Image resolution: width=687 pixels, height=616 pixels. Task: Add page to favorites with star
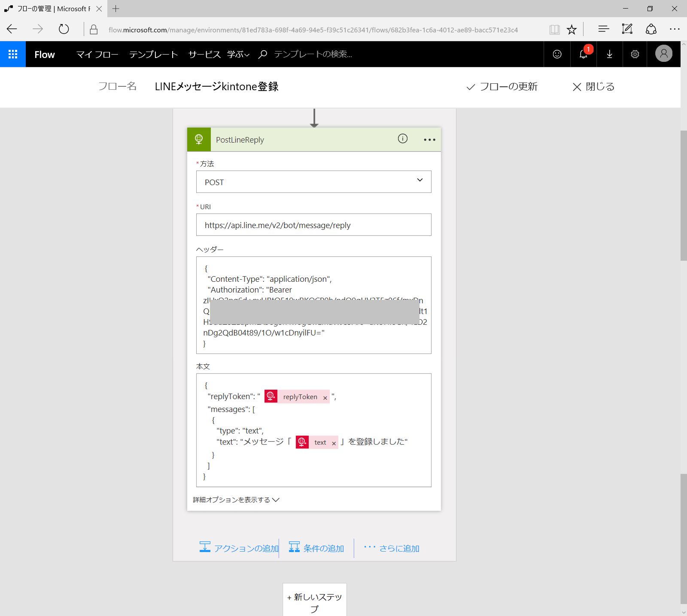click(x=571, y=29)
